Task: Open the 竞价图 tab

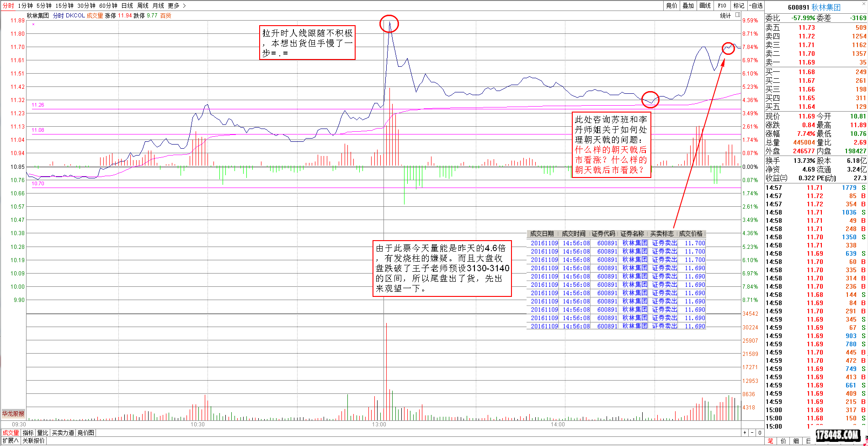Action: (x=85, y=433)
